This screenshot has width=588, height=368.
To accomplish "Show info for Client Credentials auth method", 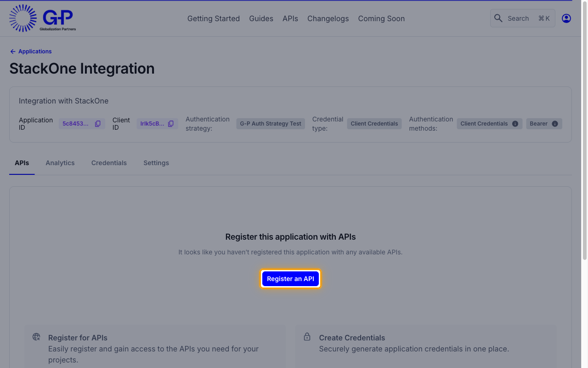I will tap(515, 124).
